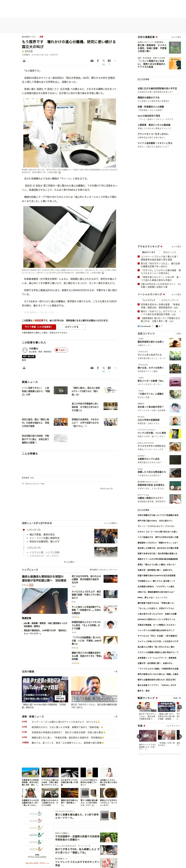This screenshot has height=868, width=186.
Task: Open 韓国尹大統領の弾劾可決 video thumbnail
Action: point(45,689)
